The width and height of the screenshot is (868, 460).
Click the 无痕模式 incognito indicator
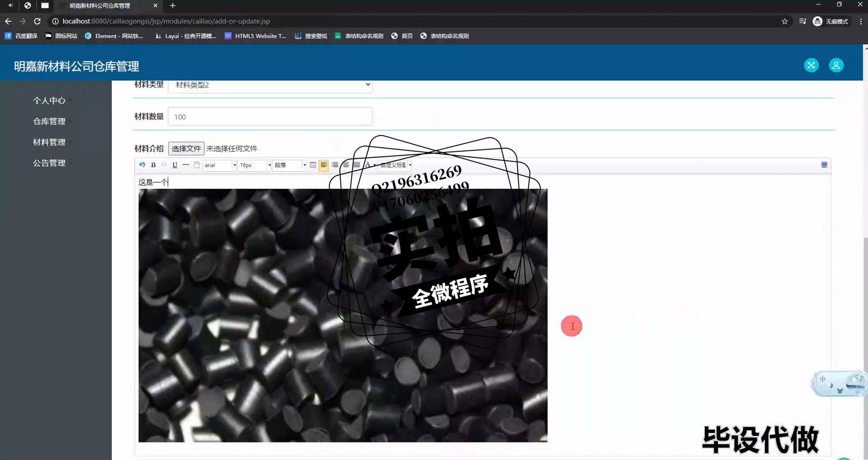(831, 21)
